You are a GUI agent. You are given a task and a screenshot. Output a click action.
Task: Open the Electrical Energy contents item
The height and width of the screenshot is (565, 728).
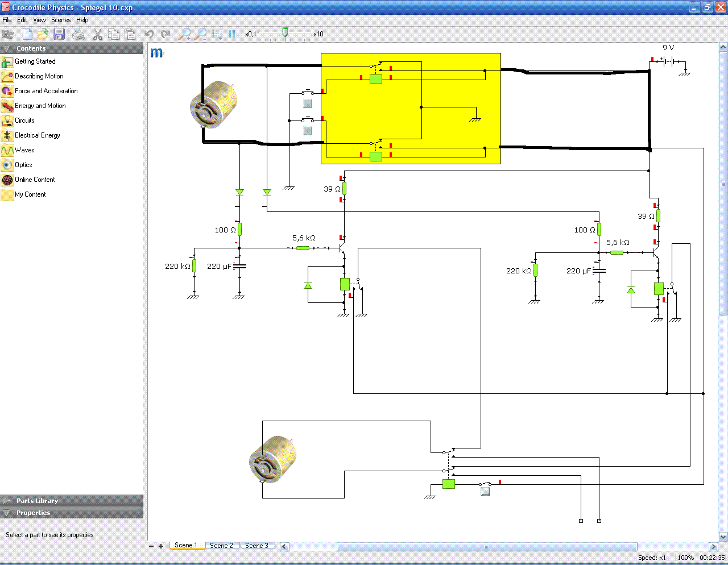37,135
